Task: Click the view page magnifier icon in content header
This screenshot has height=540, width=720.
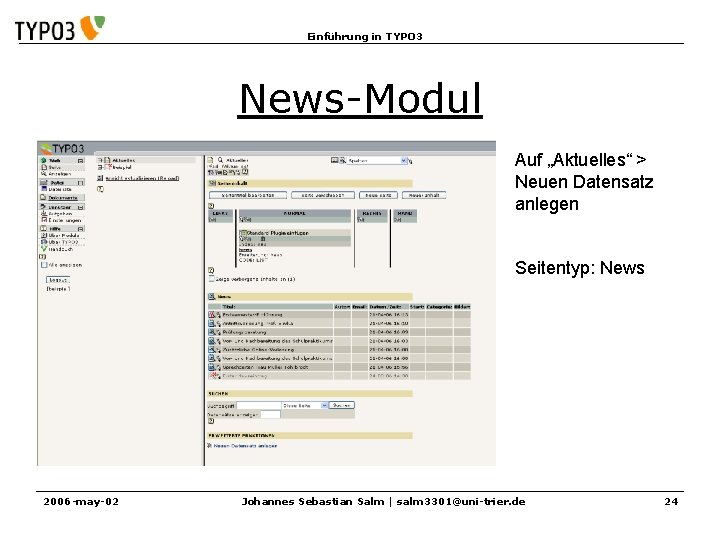Action: coord(220,160)
